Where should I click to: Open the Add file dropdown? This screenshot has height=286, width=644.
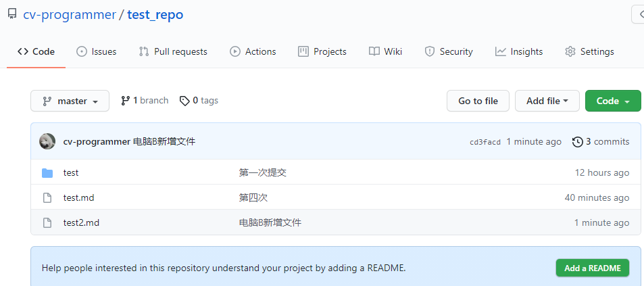click(547, 101)
